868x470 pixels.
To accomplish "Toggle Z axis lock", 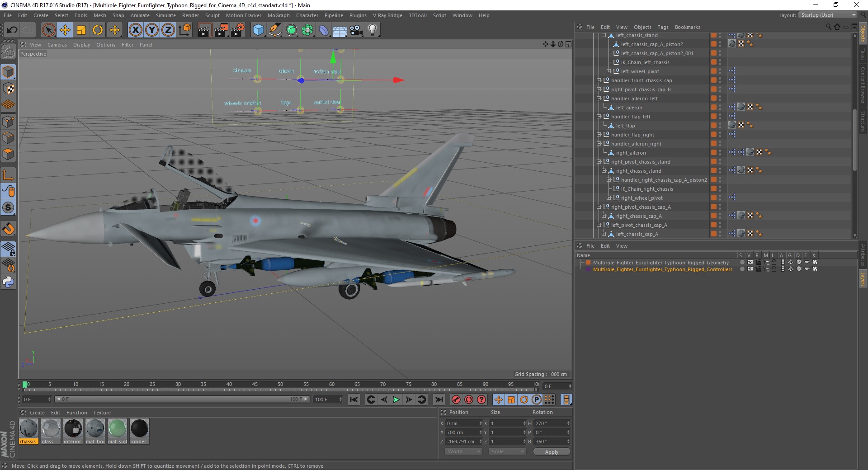I will [x=168, y=30].
